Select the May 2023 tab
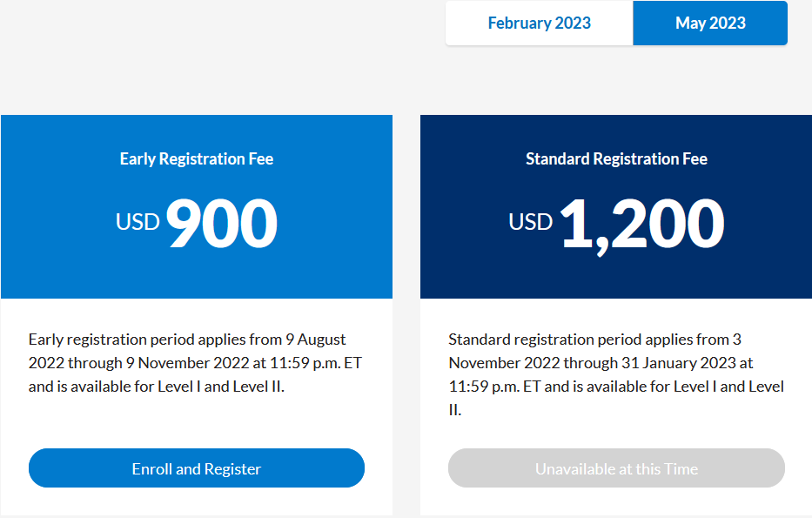This screenshot has height=518, width=812. pos(710,24)
